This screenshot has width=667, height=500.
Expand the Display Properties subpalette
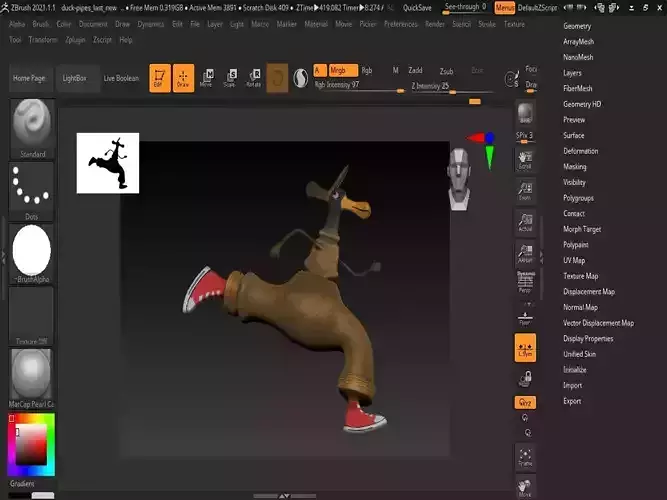click(x=588, y=339)
